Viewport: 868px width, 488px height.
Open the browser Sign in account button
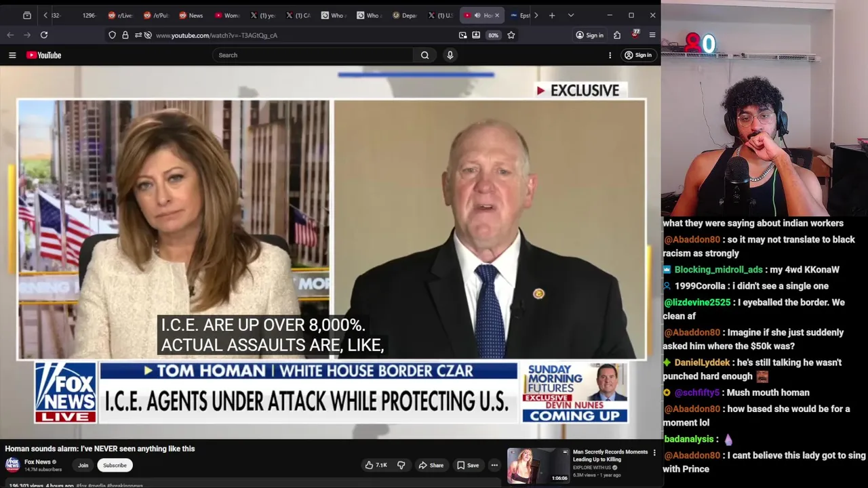pos(589,35)
